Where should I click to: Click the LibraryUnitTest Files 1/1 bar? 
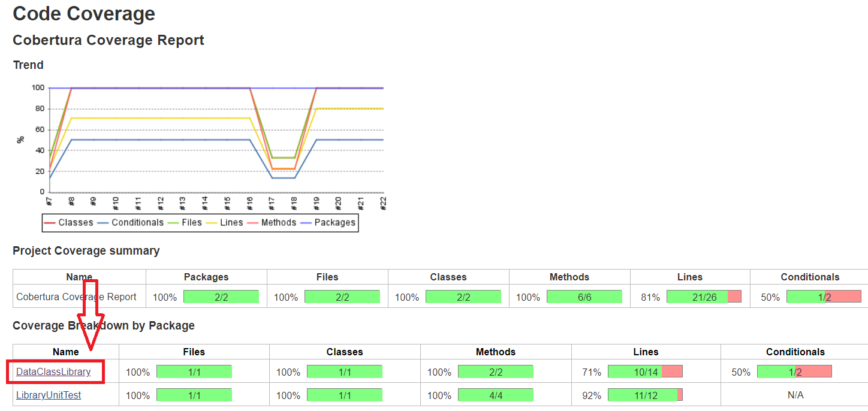tap(194, 395)
